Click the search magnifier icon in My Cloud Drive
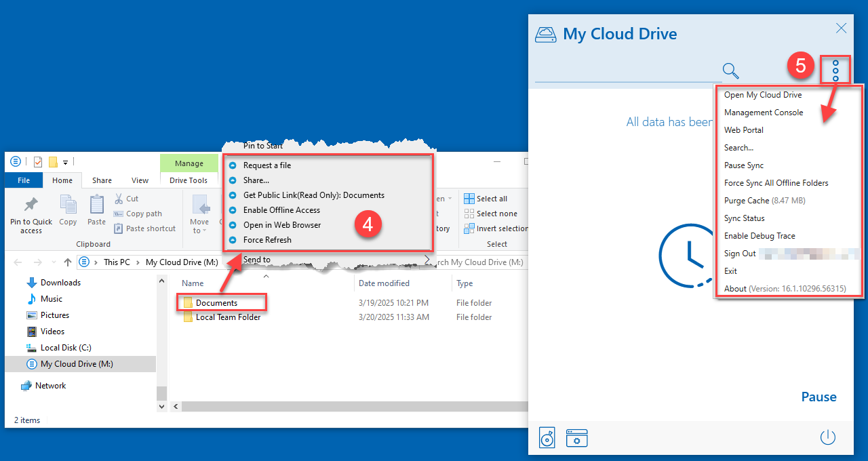868x461 pixels. (x=730, y=71)
